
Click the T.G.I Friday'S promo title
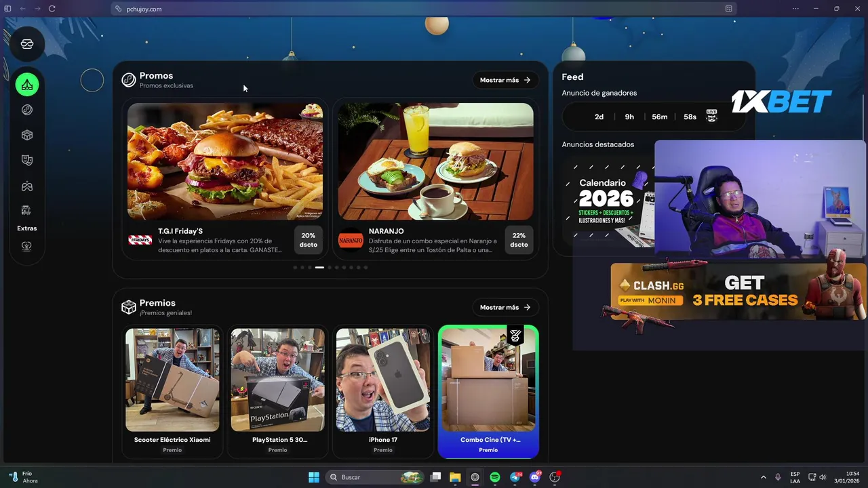tap(180, 231)
